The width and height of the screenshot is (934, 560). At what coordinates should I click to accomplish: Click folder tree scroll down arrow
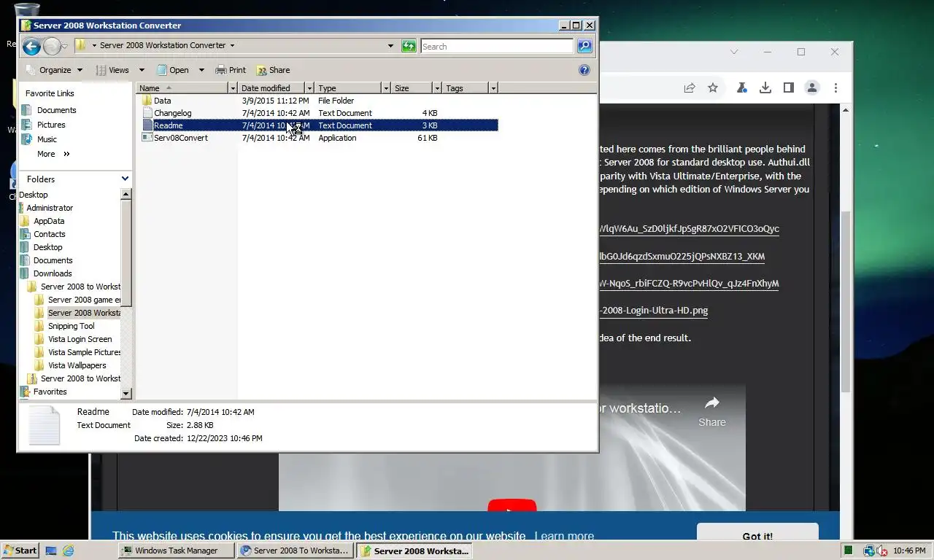tap(126, 394)
